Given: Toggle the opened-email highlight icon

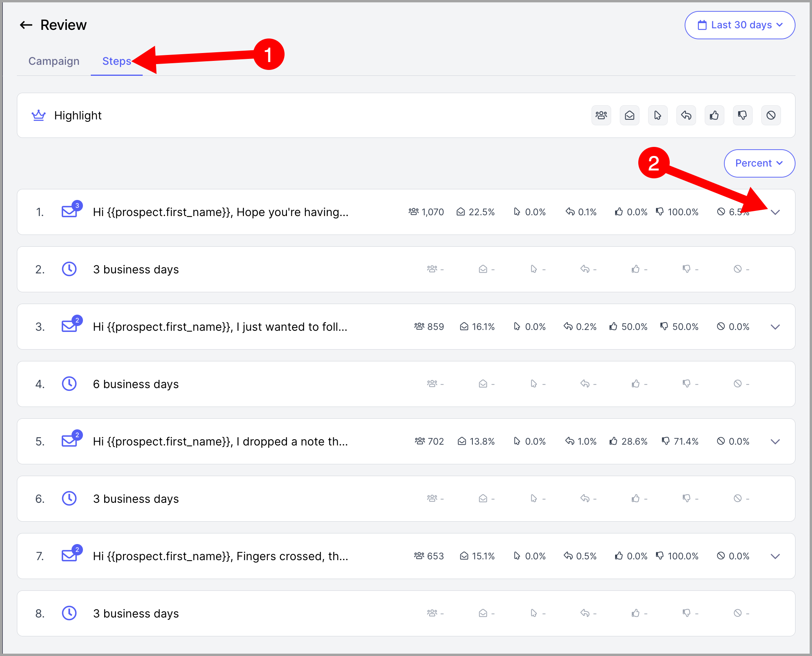Looking at the screenshot, I should coord(630,115).
